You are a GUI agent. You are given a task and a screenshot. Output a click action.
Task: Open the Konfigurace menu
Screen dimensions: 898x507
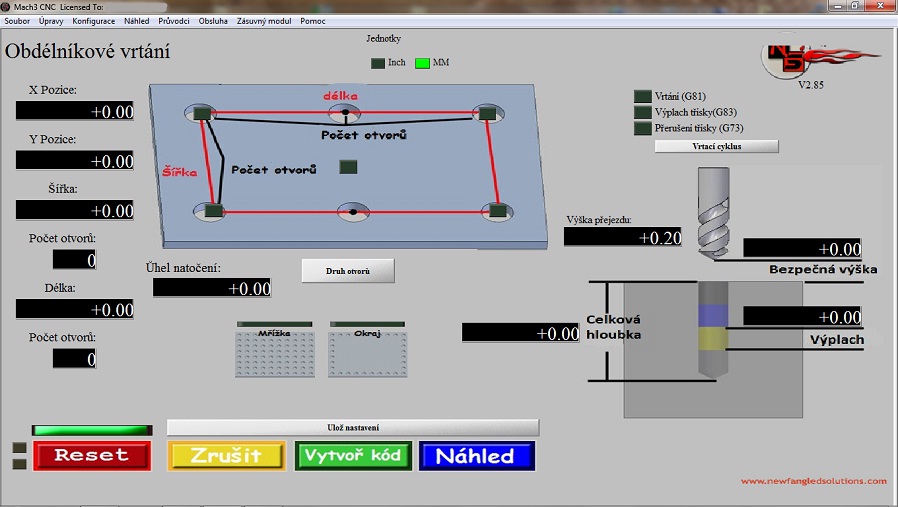tap(93, 21)
